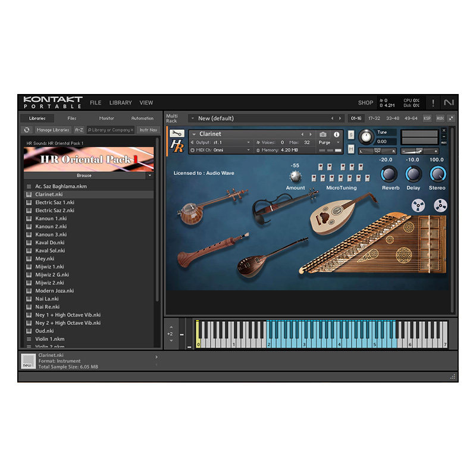The height and width of the screenshot is (476, 476).
Task: Switch to the Automation tab
Action: pos(142,118)
